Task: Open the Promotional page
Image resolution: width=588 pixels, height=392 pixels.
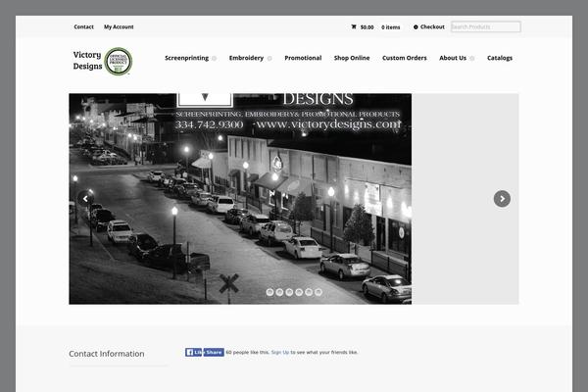Action: click(303, 58)
